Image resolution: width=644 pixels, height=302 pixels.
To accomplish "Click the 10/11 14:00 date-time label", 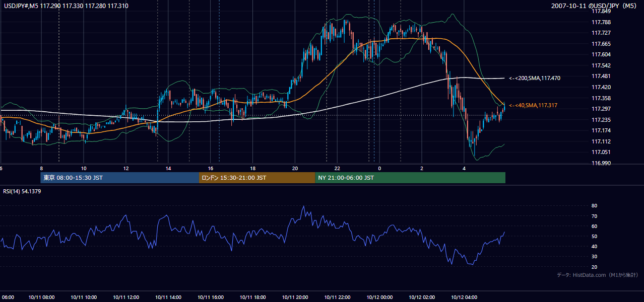I will tap(168, 297).
